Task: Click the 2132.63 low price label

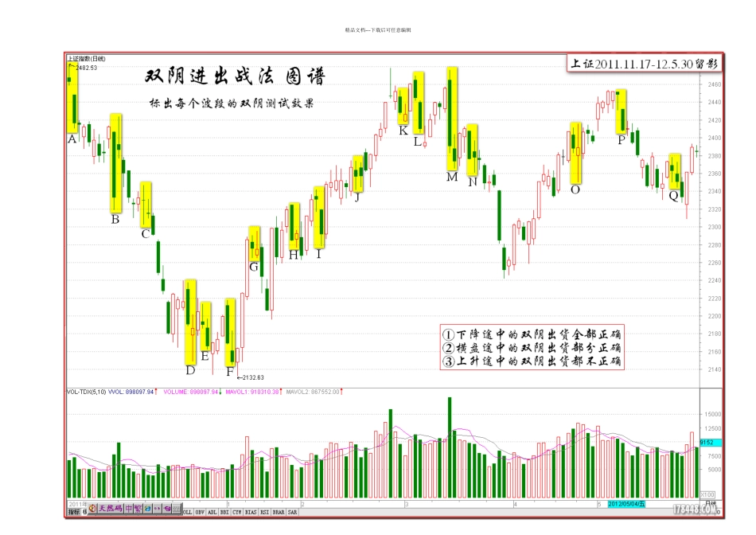Action: [x=253, y=377]
